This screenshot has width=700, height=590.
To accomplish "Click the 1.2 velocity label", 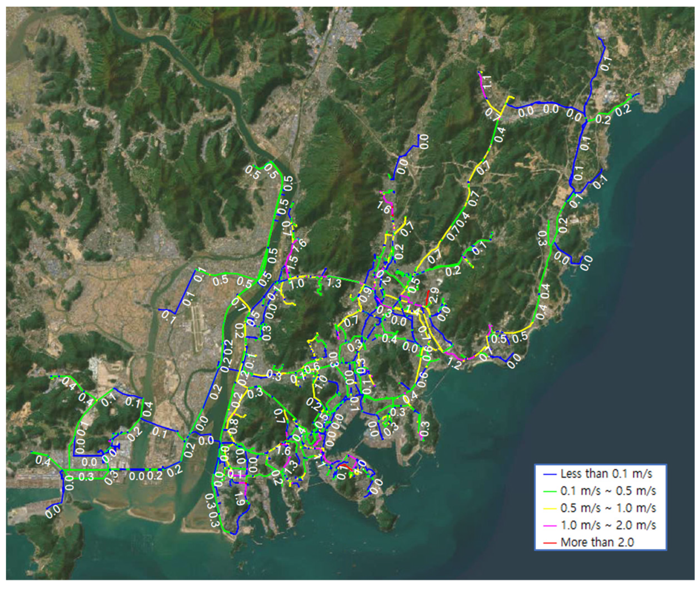I will click(x=455, y=364).
